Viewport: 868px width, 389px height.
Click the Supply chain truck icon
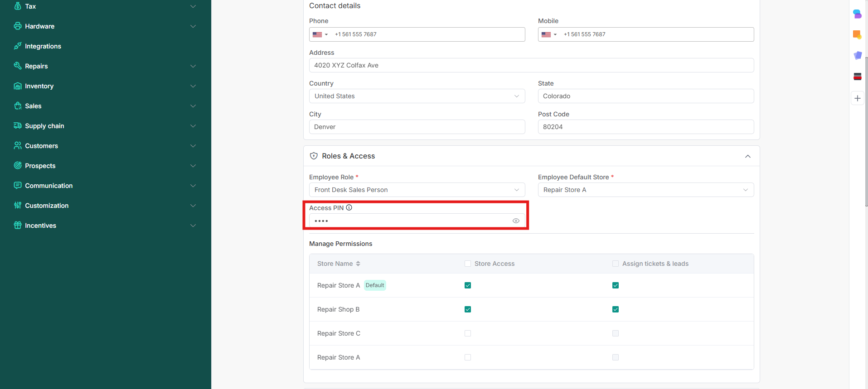[x=18, y=125]
